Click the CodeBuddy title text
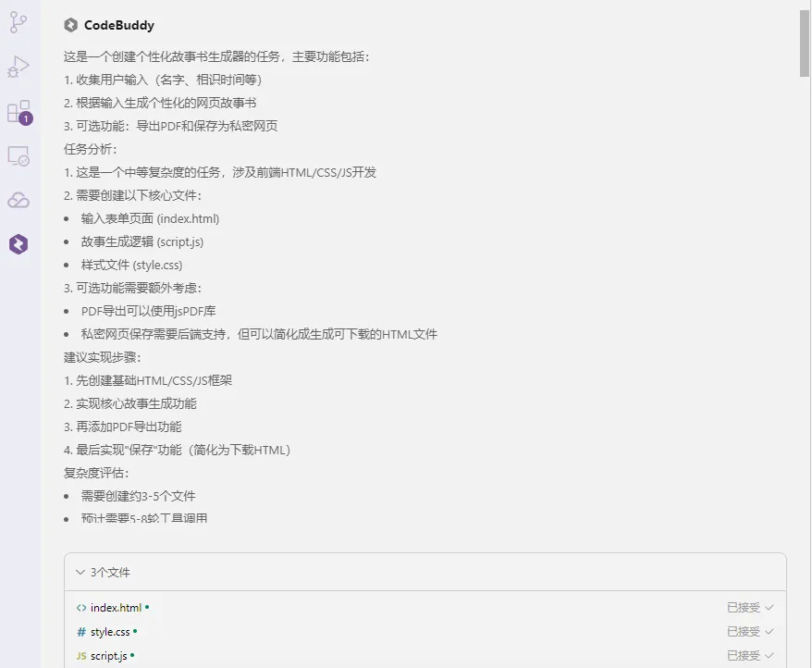This screenshot has width=812, height=668. (119, 25)
